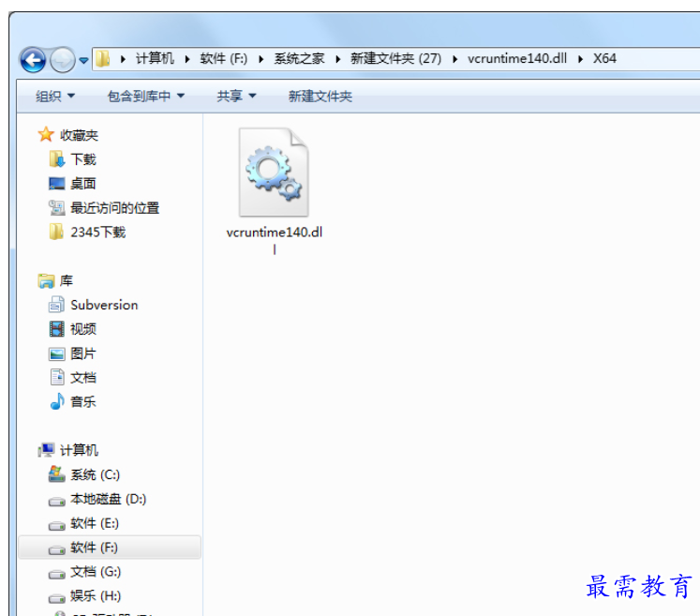
Task: Expand arrow after 系统之家 breadcrumb
Action: tap(338, 59)
